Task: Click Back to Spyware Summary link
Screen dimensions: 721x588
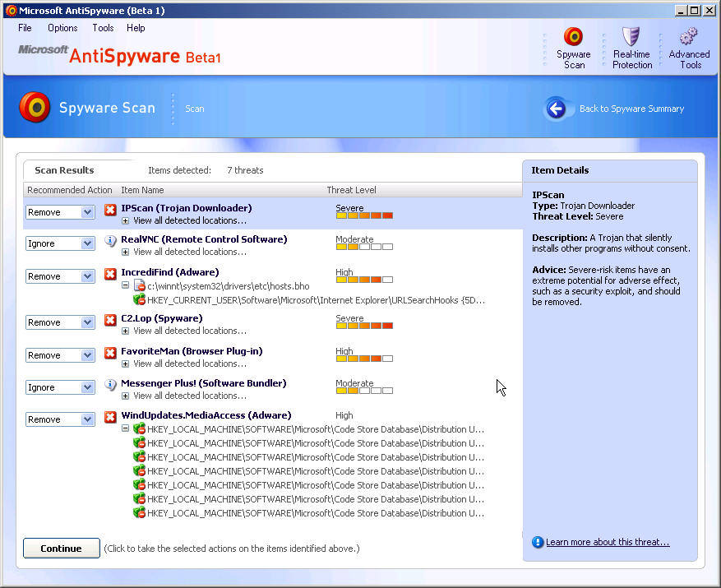Action: point(631,109)
